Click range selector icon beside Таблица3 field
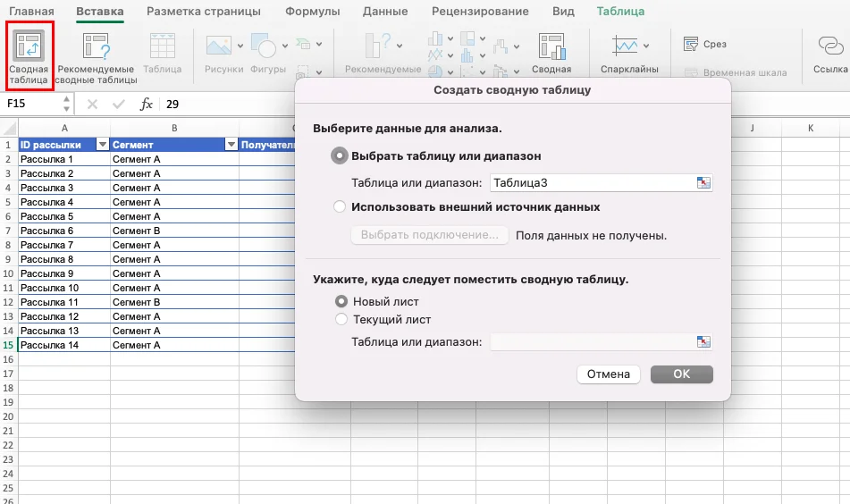Screen dimensions: 850x504 tap(703, 182)
